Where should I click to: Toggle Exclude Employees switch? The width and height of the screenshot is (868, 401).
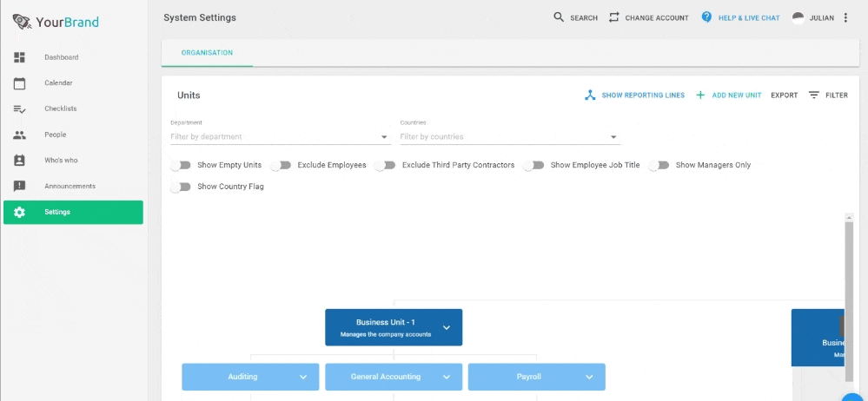[281, 165]
